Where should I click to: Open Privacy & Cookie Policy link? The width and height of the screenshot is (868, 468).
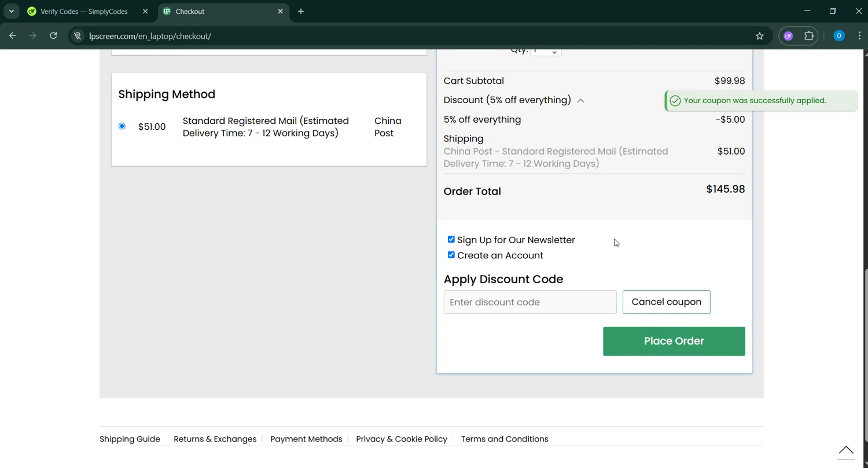(402, 439)
